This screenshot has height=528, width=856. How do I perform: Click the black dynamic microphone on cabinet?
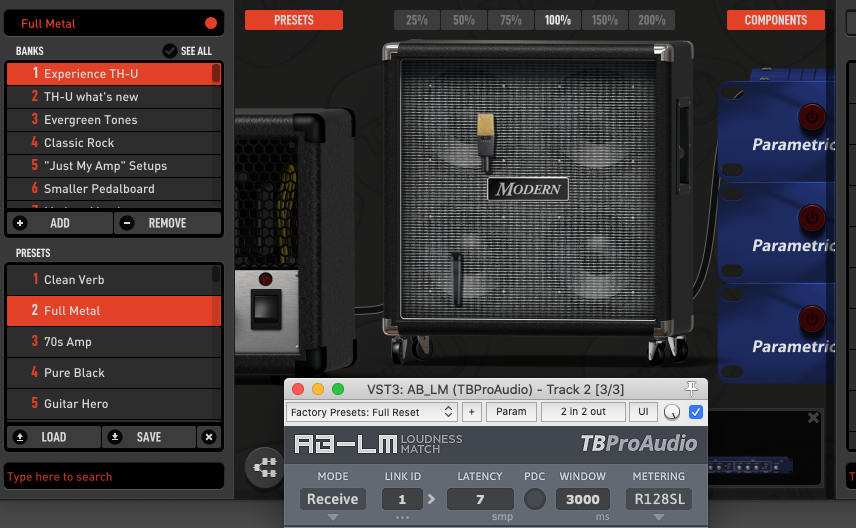(457, 278)
